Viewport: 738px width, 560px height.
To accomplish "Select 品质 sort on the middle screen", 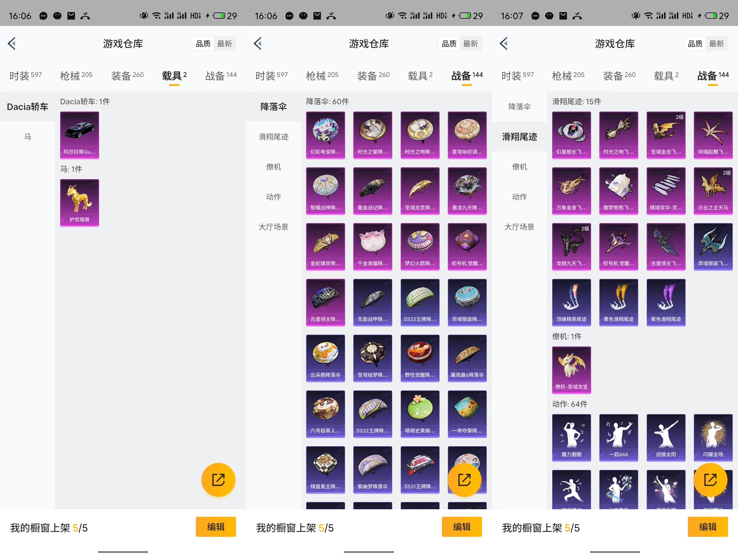I will 449,44.
